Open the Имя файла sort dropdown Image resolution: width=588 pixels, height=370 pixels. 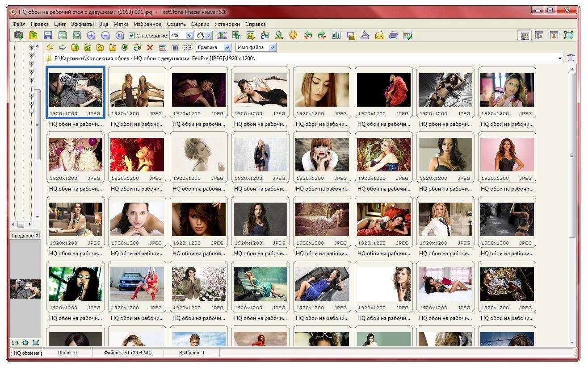pyautogui.click(x=273, y=47)
